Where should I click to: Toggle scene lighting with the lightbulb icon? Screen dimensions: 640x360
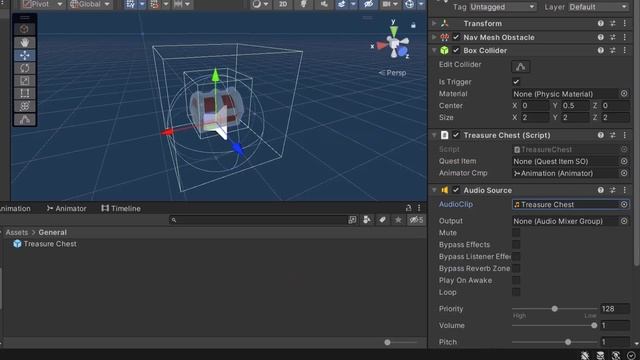[303, 4]
